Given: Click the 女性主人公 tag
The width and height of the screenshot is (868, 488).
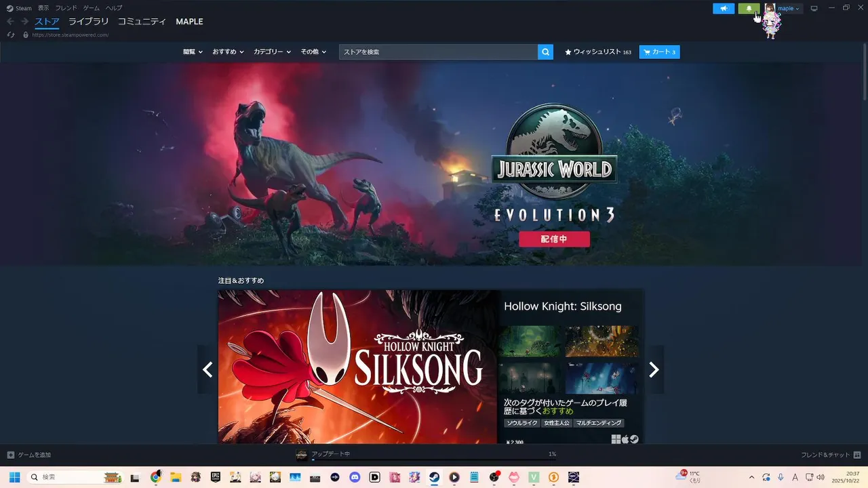Looking at the screenshot, I should [557, 423].
